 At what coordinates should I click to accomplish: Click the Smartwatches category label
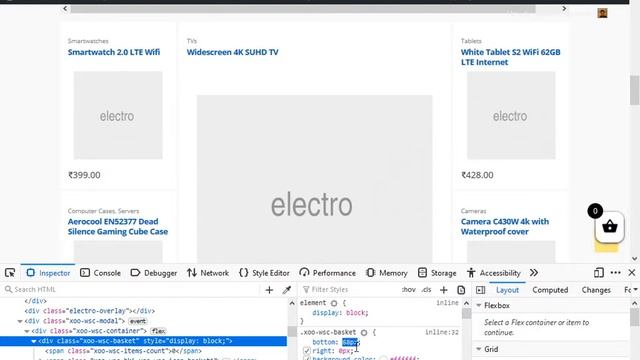pos(88,41)
